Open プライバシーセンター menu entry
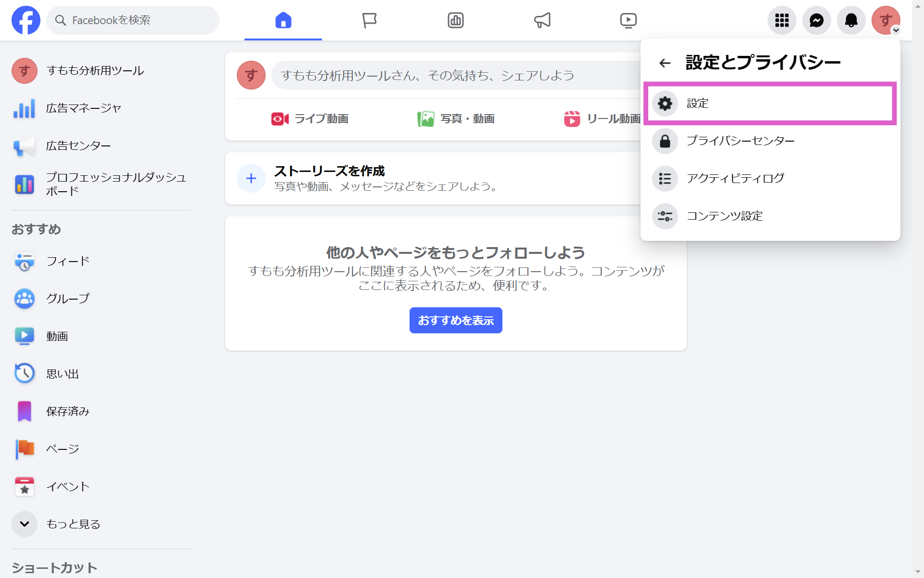 coord(740,141)
